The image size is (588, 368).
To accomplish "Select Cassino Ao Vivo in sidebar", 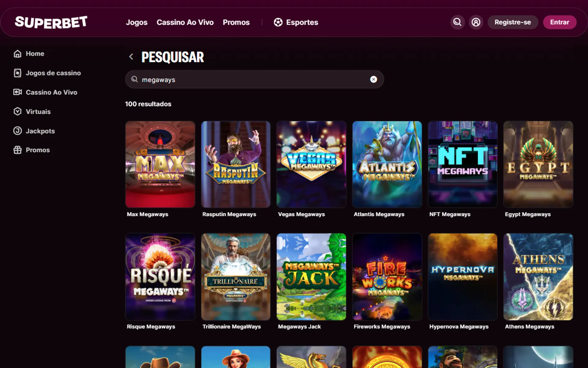I will (x=51, y=92).
